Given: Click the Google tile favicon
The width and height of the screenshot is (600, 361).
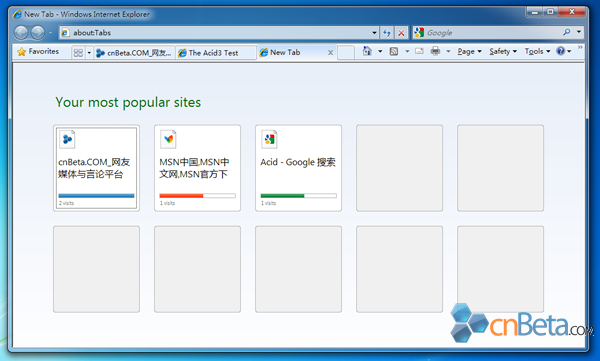Looking at the screenshot, I should (x=269, y=139).
